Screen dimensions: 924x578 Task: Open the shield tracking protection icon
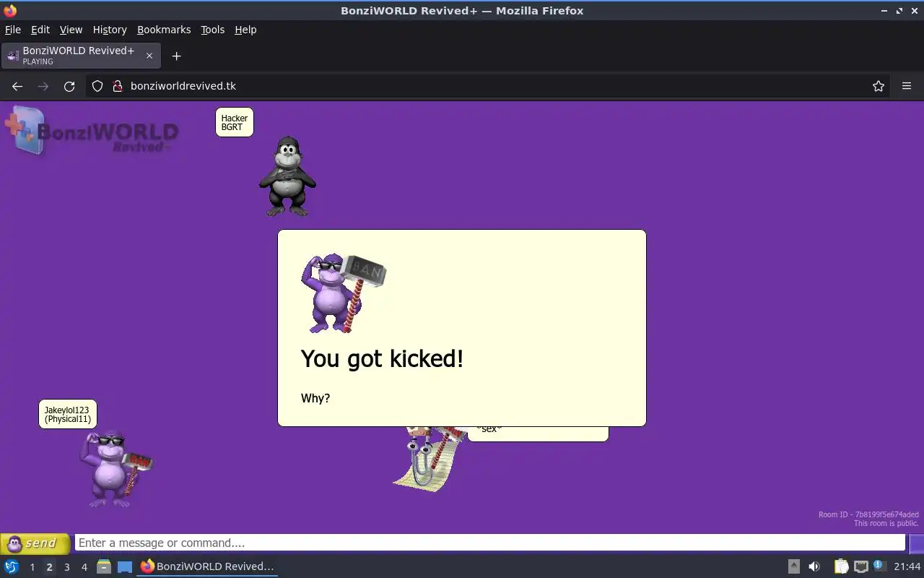[x=97, y=86]
